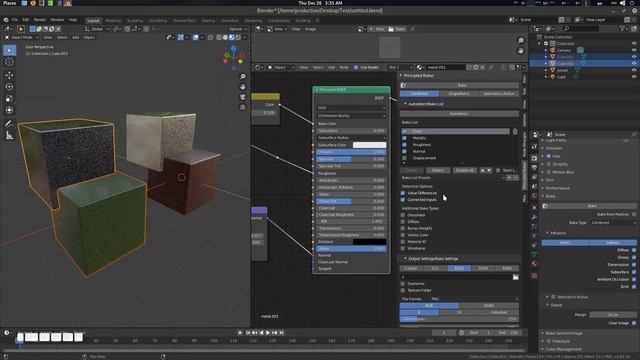Toggle the Metallic bake list checkbox
This screenshot has height=360, width=640.
point(404,138)
